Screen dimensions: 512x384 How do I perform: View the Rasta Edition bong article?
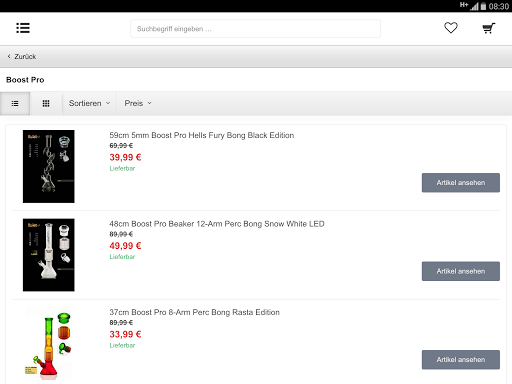click(461, 360)
